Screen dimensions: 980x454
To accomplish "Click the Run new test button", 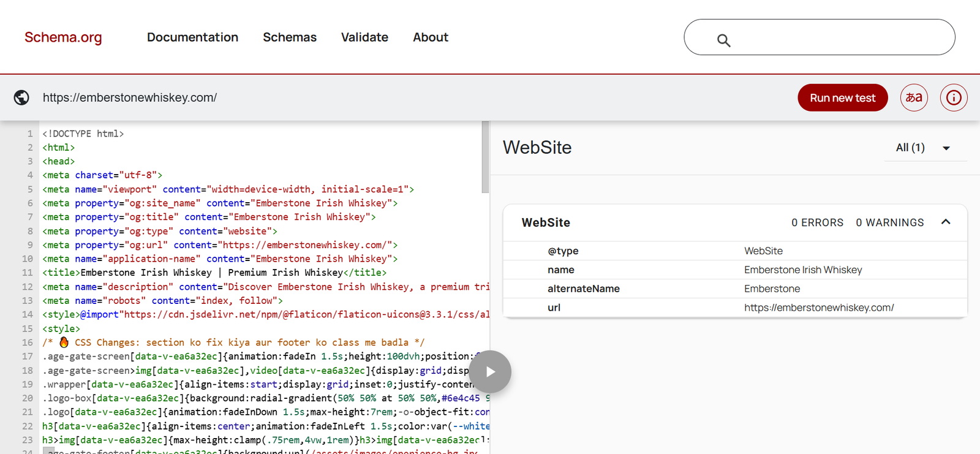I will point(843,97).
